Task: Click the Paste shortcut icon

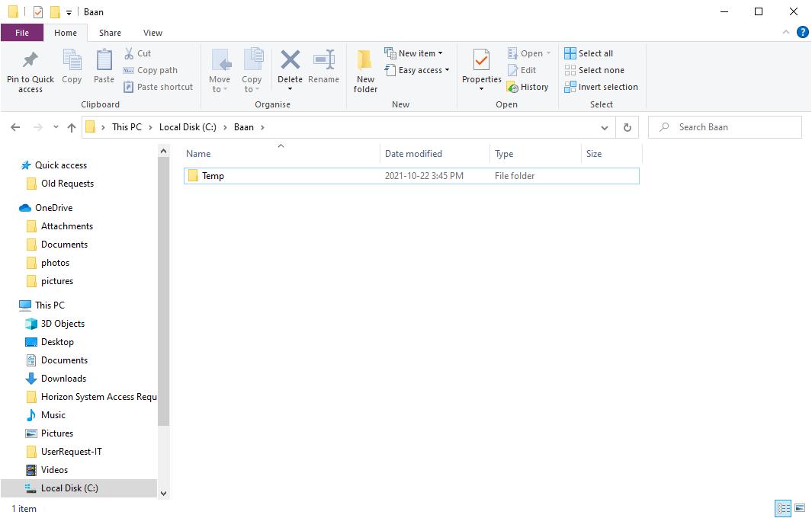Action: (x=158, y=86)
